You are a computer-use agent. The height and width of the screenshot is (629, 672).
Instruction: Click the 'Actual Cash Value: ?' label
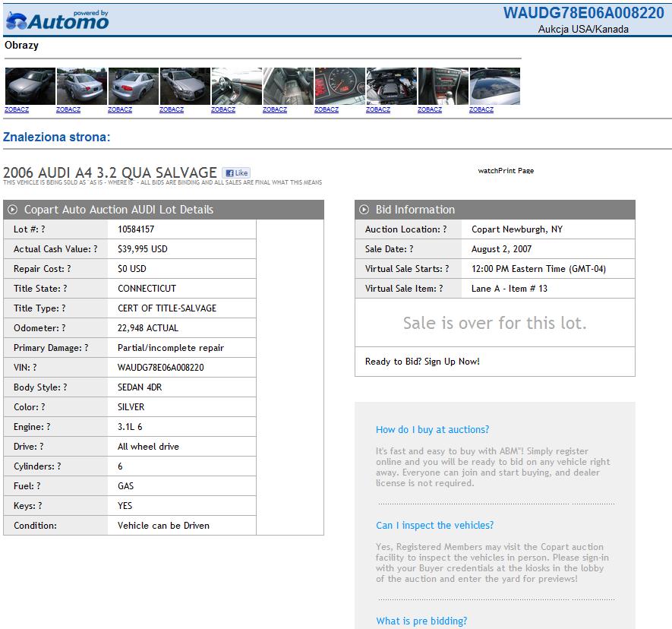coord(55,249)
